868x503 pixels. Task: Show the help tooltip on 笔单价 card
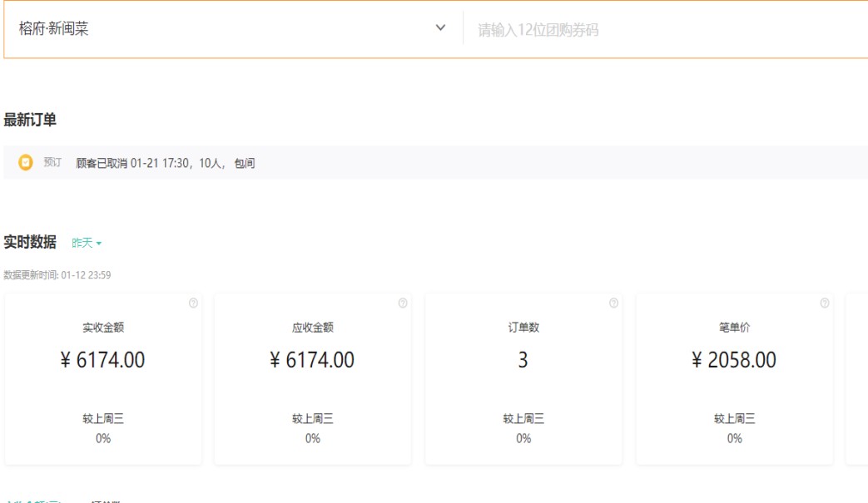[x=825, y=303]
